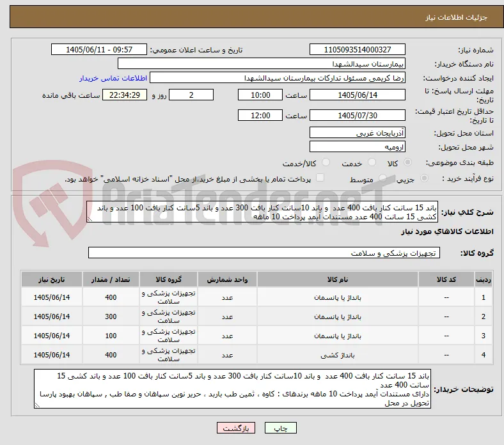
Task: Open the اطلاعات تماس خریدار link
Action: (x=113, y=78)
